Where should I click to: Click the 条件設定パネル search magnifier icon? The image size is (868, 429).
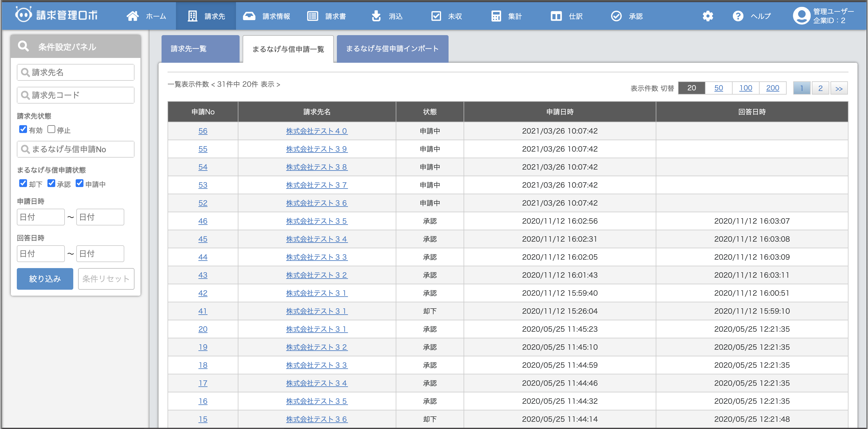[23, 46]
